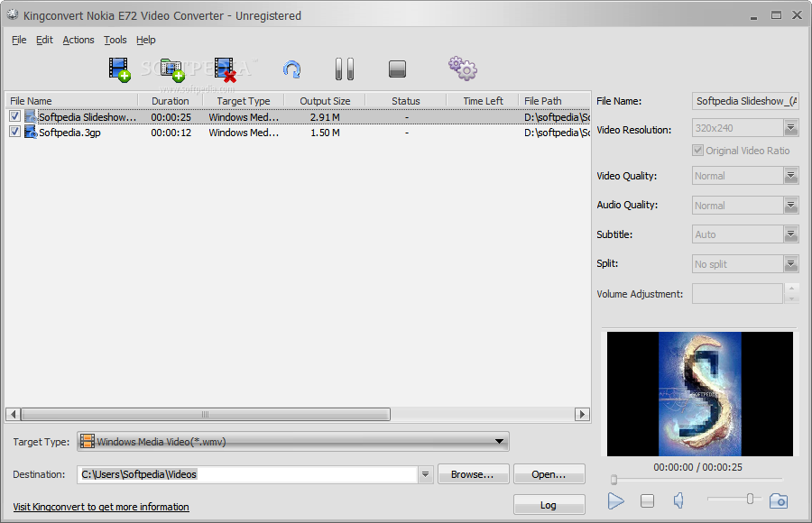Image resolution: width=812 pixels, height=523 pixels.
Task: Sort by Duration column header
Action: point(171,101)
